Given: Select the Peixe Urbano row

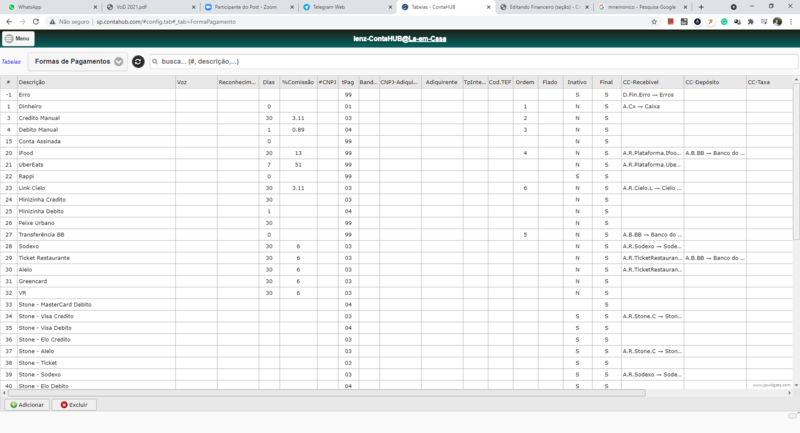Looking at the screenshot, I should click(398, 223).
